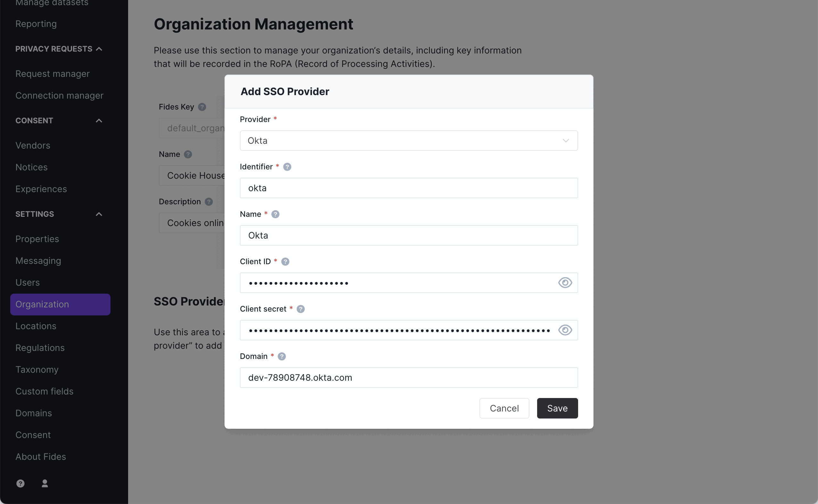Reveal the Client ID value with eye icon
818x504 pixels.
(565, 283)
